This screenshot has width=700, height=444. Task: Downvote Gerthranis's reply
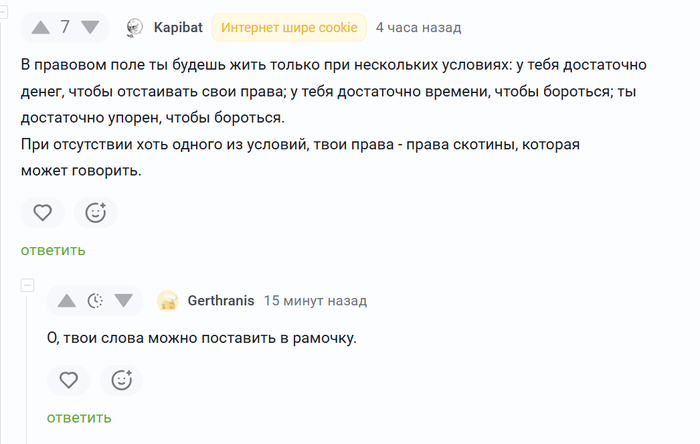click(124, 301)
